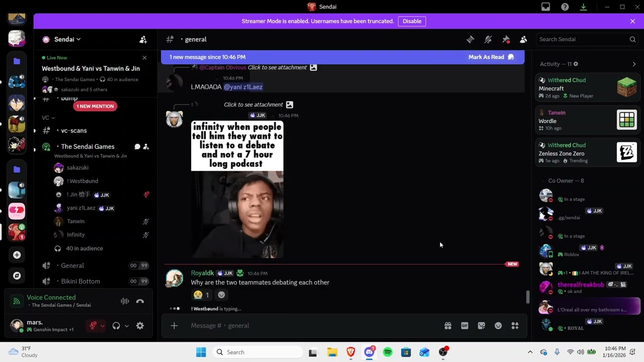Toggle deafen headphones button

click(116, 326)
